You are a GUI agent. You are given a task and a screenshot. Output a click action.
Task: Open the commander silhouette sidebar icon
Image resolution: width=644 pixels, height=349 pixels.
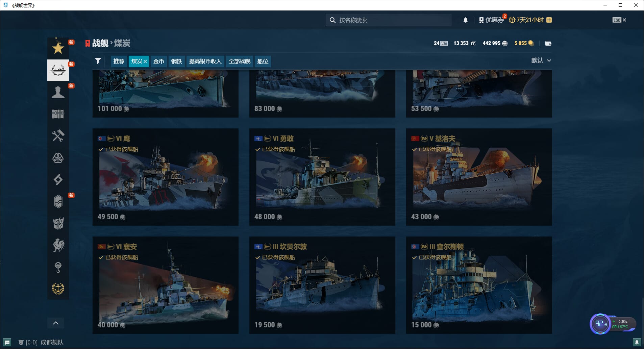pyautogui.click(x=58, y=92)
